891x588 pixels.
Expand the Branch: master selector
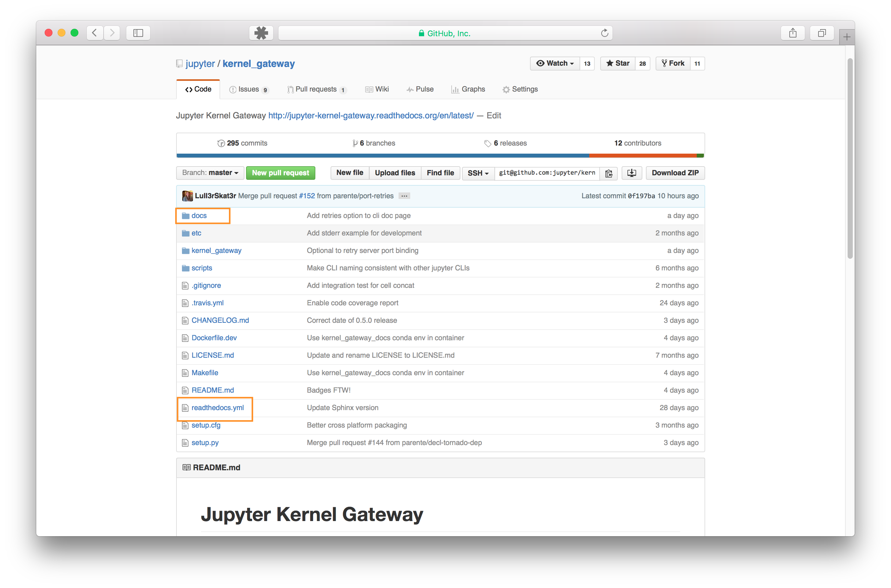tap(210, 173)
